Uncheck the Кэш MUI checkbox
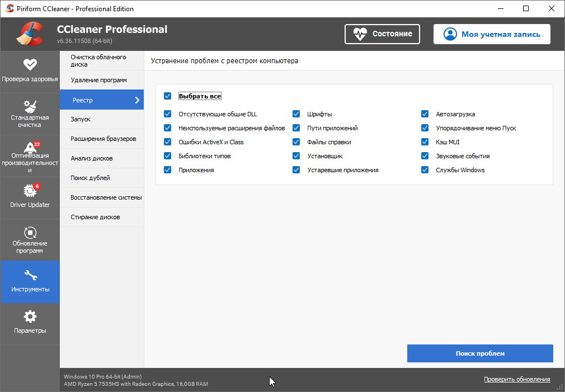565x392 pixels. click(425, 142)
